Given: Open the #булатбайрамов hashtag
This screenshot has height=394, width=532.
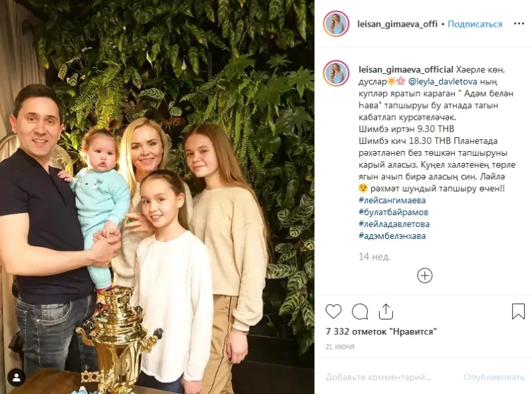Looking at the screenshot, I should (393, 212).
